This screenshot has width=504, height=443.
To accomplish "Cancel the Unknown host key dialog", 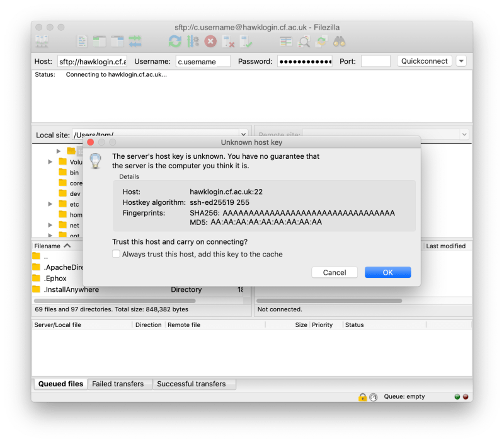I will (x=335, y=272).
